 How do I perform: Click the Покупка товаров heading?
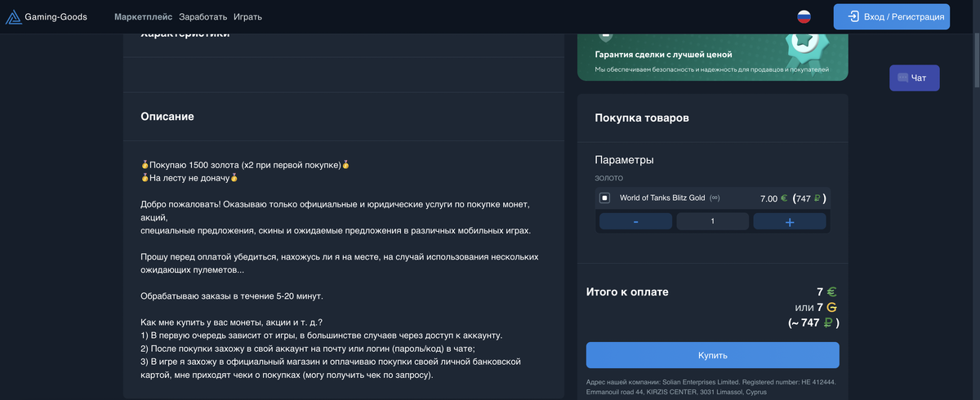(642, 118)
